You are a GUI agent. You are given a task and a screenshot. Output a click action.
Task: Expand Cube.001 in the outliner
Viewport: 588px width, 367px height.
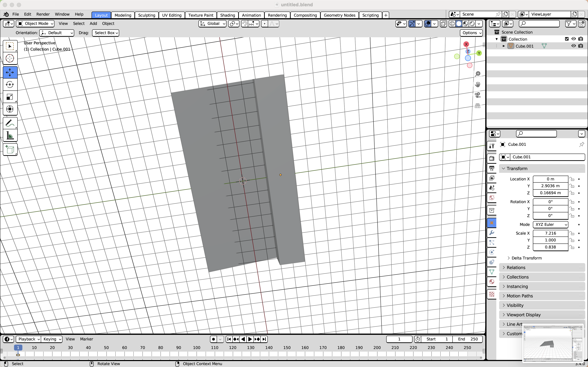503,46
